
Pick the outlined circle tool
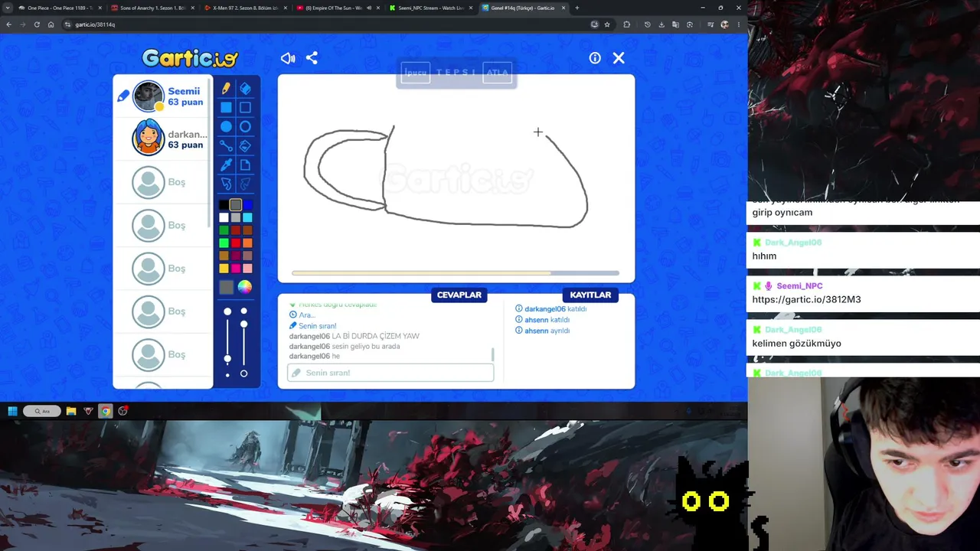coord(245,127)
